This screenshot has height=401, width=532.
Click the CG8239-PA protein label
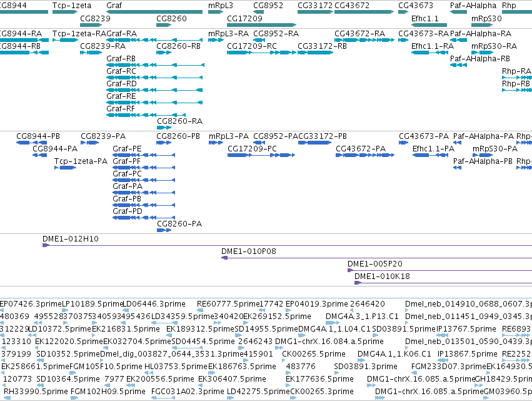(103, 136)
